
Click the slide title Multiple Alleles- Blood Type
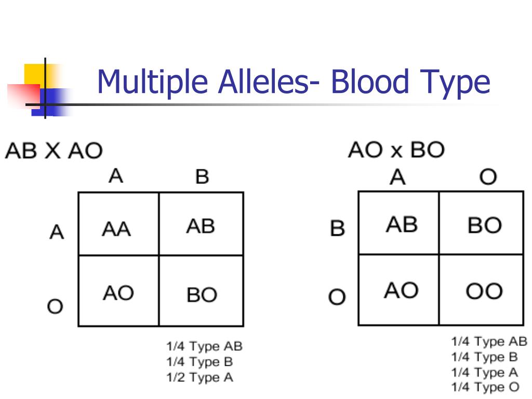[294, 82]
